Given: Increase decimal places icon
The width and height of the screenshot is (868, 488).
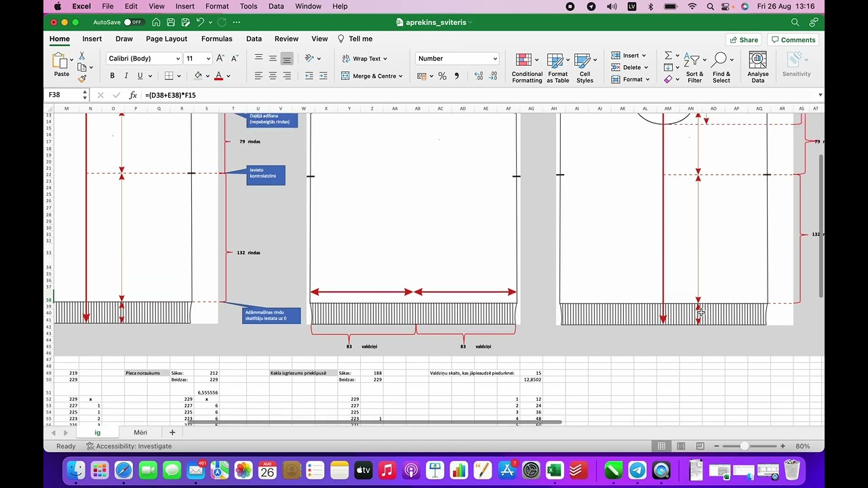Looking at the screenshot, I should point(478,76).
